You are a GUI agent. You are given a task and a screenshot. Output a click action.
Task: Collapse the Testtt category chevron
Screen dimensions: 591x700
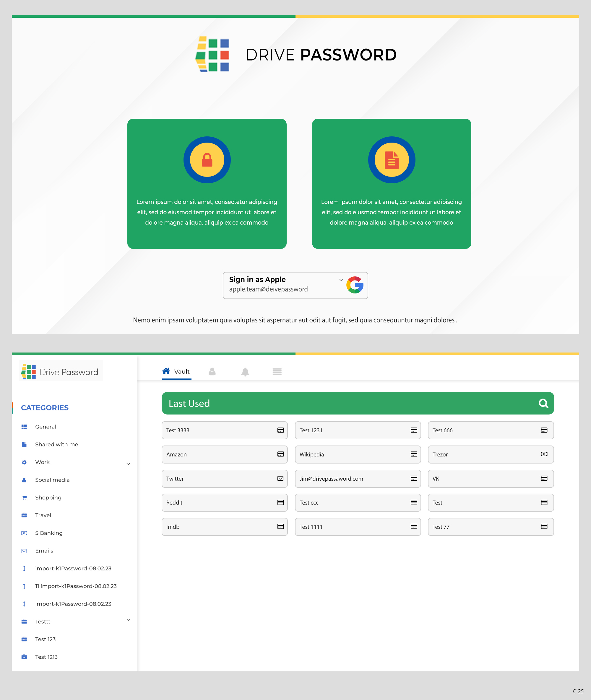[128, 620]
